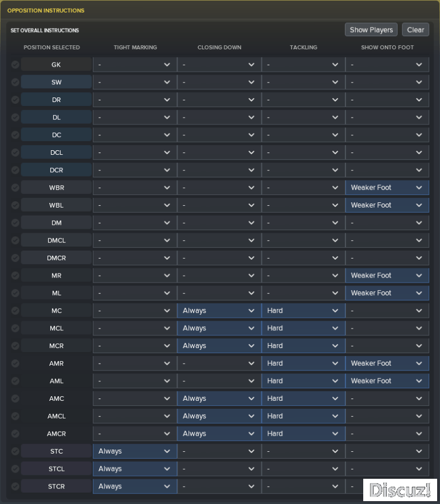Open Show Onto Foot dropdown for DL

[x=387, y=118]
